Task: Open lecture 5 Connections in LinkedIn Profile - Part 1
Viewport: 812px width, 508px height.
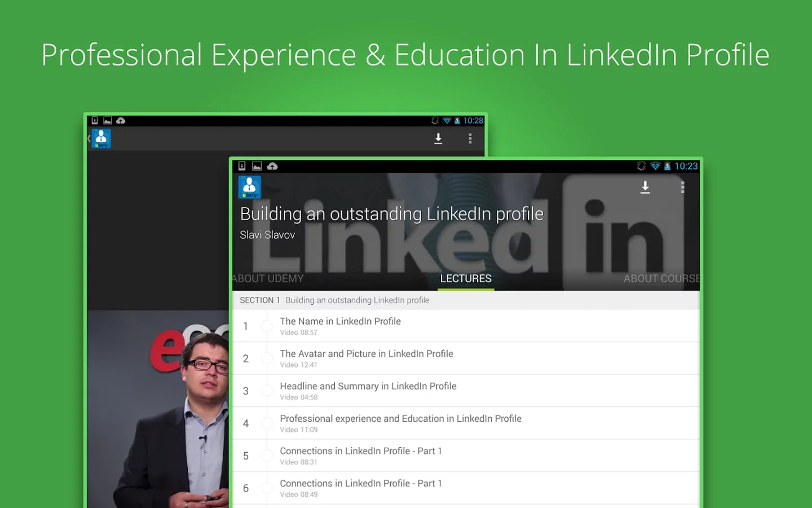Action: [x=466, y=456]
